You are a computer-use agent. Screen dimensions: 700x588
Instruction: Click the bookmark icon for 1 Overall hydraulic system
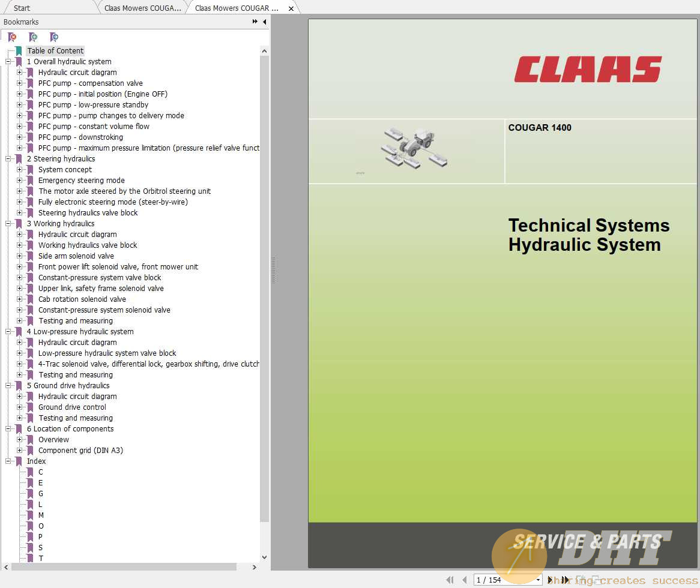click(x=19, y=62)
